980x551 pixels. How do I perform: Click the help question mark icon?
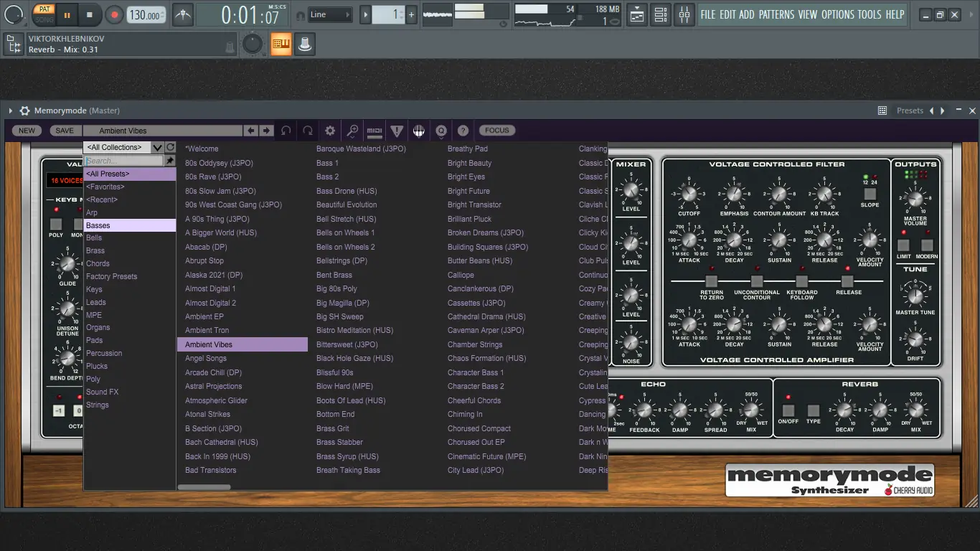[463, 131]
